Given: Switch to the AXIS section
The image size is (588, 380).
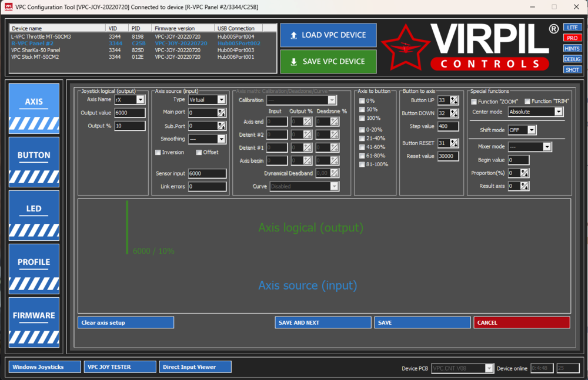Looking at the screenshot, I should coord(34,108).
